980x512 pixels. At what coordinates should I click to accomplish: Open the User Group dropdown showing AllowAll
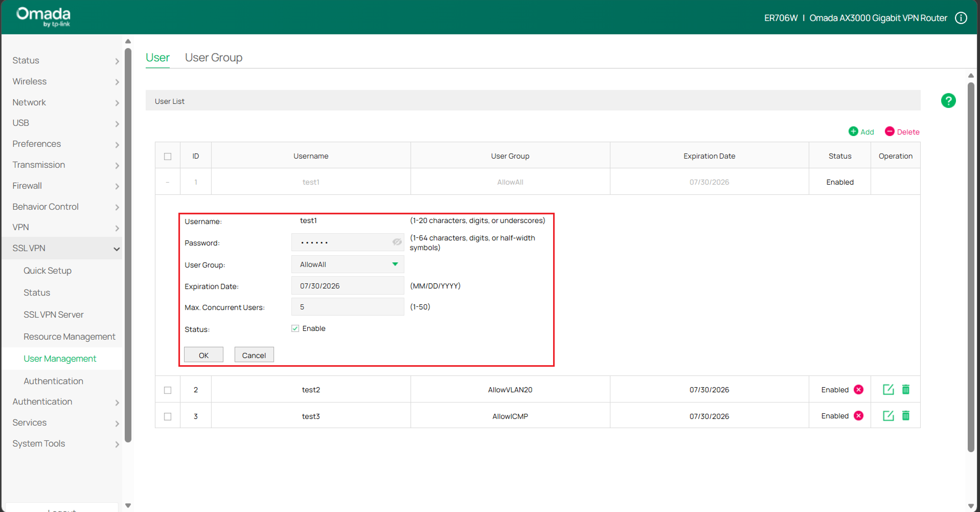[x=347, y=264]
